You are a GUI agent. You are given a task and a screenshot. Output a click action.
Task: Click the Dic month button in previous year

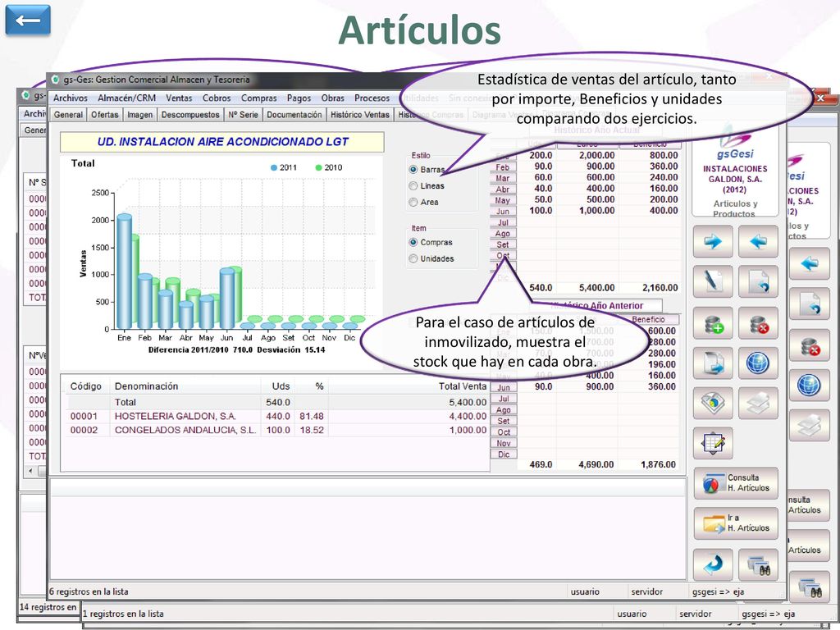(504, 454)
